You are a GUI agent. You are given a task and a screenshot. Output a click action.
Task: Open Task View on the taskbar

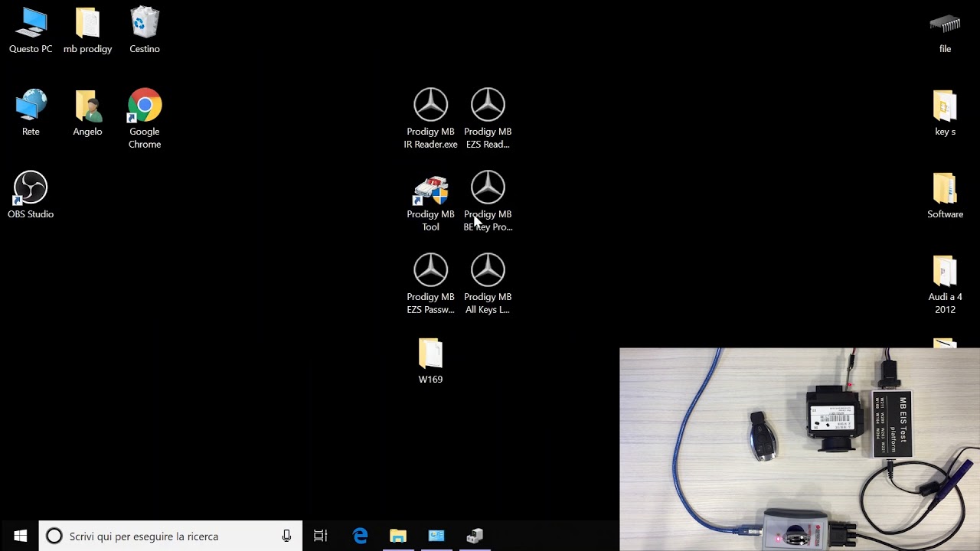(321, 536)
